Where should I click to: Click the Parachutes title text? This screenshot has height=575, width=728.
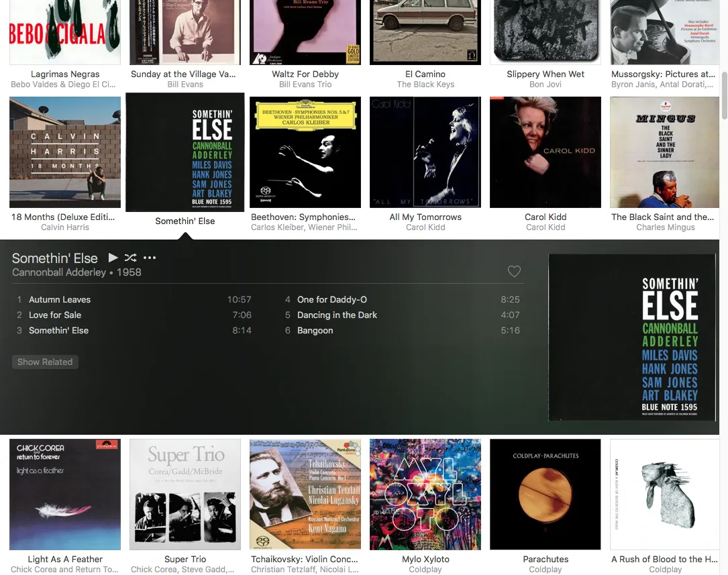tap(545, 559)
